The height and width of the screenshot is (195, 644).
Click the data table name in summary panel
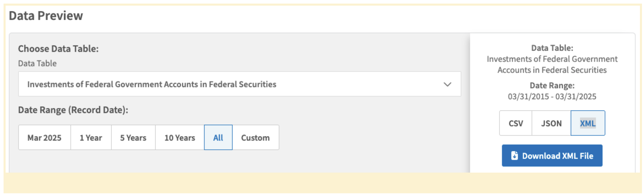552,65
